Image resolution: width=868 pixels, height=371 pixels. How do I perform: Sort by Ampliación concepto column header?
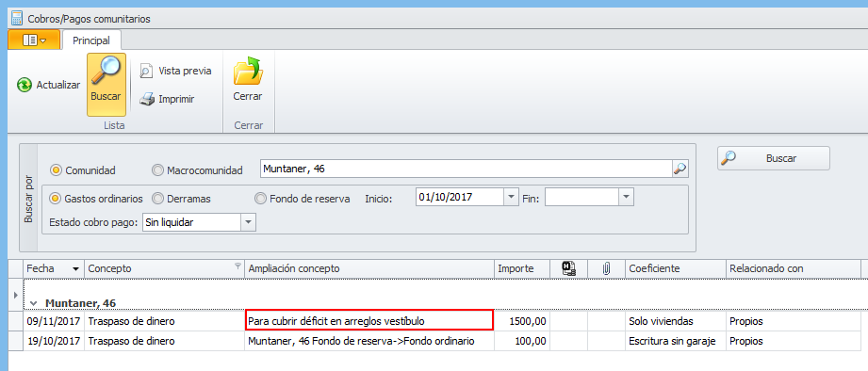[369, 268]
